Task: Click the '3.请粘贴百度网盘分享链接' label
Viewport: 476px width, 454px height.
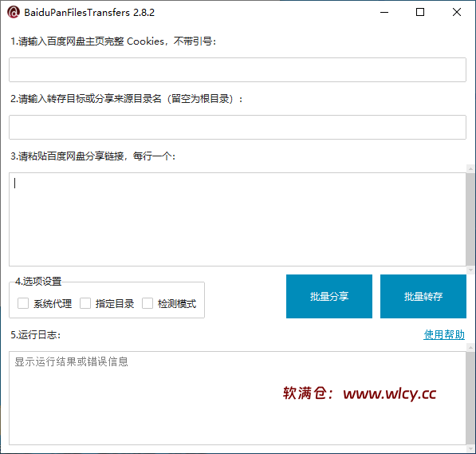Action: point(93,156)
